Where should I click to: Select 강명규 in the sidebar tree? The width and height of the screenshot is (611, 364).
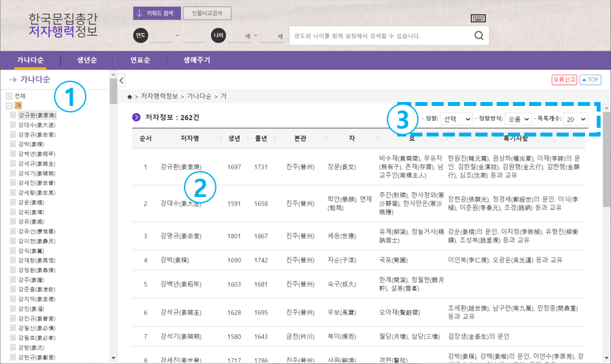[x=36, y=135]
